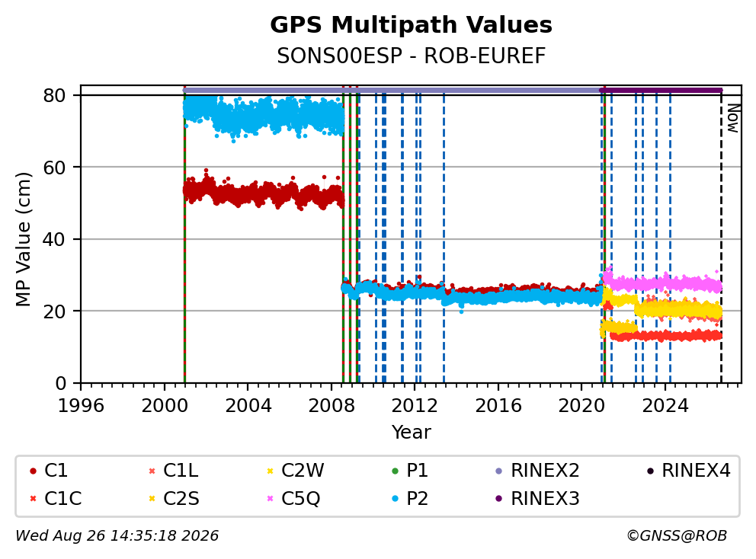756x559 pixels.
Task: Click the P1 green legend dot
Action: coord(396,471)
